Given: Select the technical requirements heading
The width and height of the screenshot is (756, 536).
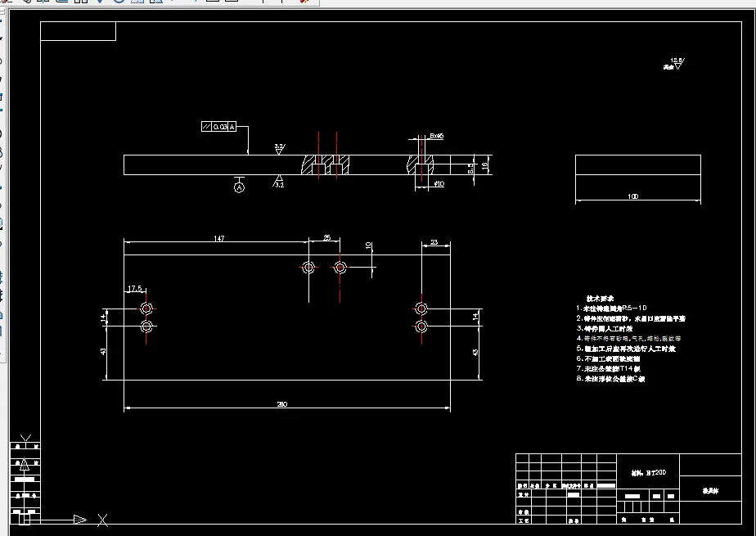Looking at the screenshot, I should 600,299.
